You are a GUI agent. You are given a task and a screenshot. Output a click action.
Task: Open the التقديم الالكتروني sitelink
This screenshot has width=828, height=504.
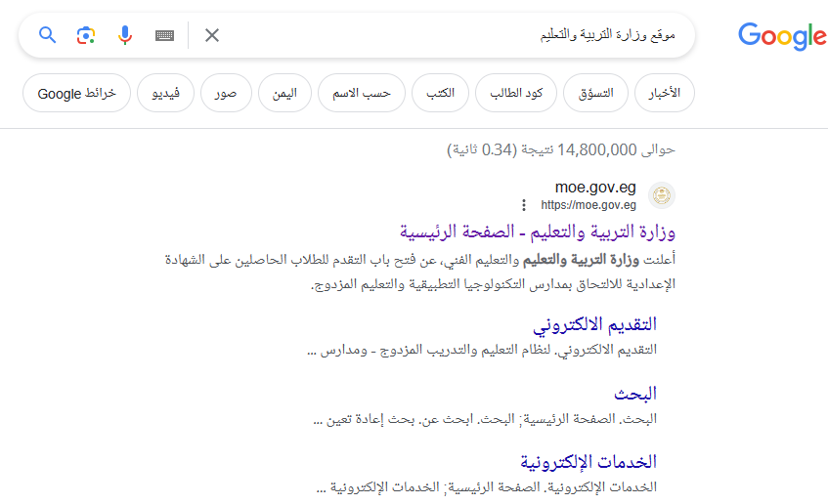coord(594,324)
